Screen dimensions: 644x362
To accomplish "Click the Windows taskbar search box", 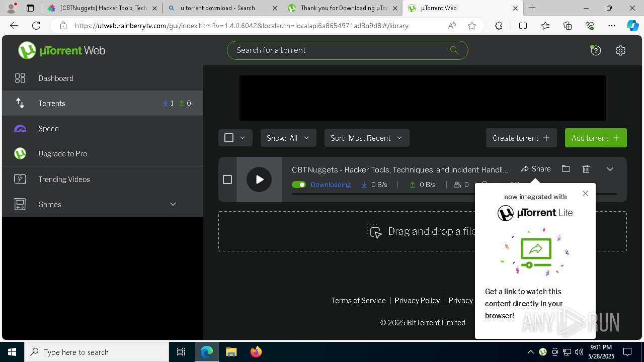I will pos(97,352).
